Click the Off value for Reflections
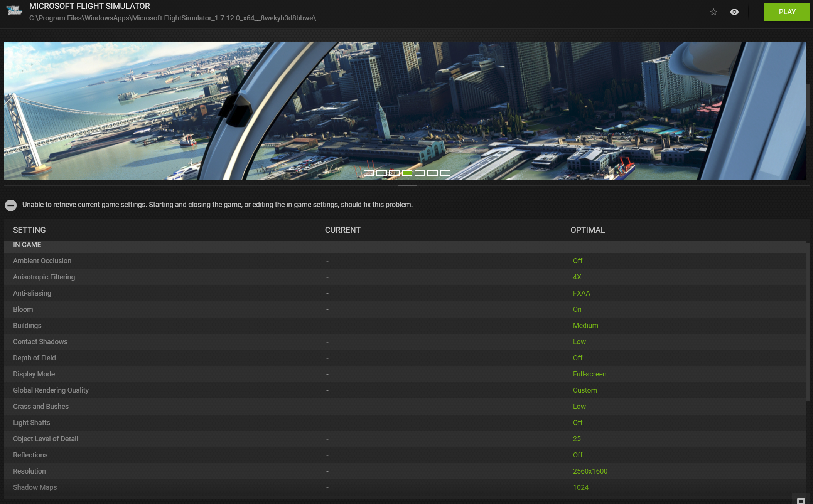This screenshot has height=504, width=813. 577,455
